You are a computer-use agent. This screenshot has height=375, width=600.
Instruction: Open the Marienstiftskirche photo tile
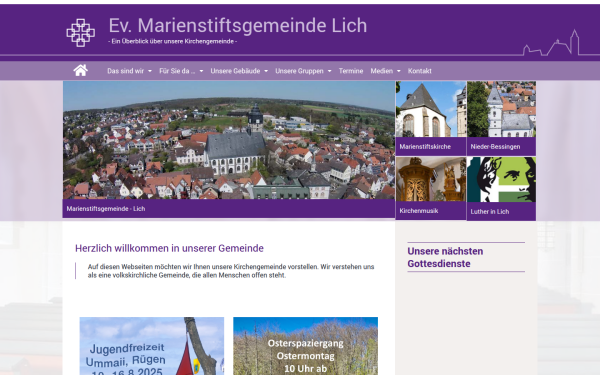431,109
